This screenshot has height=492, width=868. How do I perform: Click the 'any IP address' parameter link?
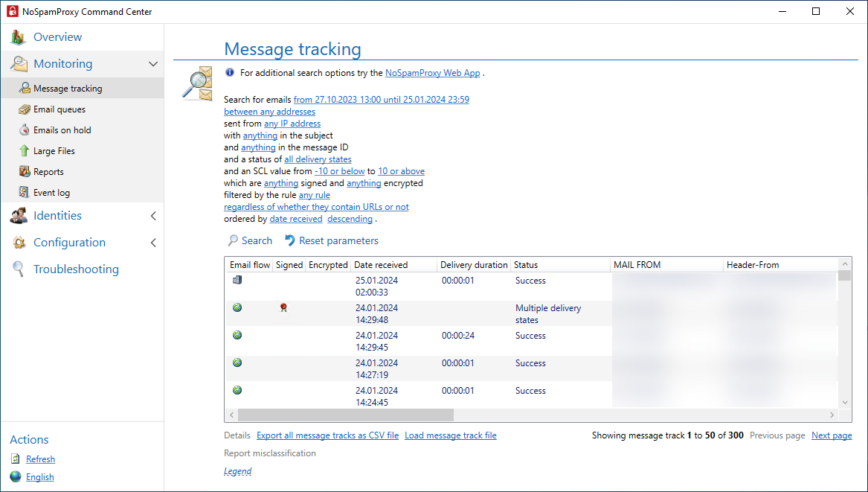pos(292,124)
